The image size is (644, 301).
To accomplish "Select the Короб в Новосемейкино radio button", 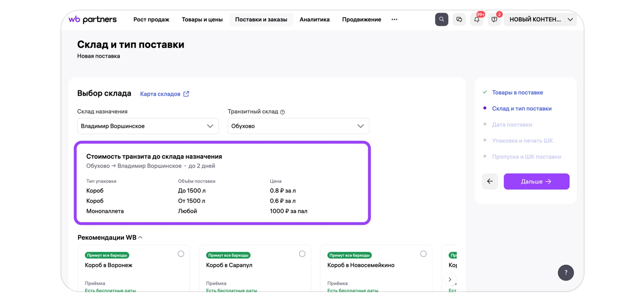I will pyautogui.click(x=423, y=254).
